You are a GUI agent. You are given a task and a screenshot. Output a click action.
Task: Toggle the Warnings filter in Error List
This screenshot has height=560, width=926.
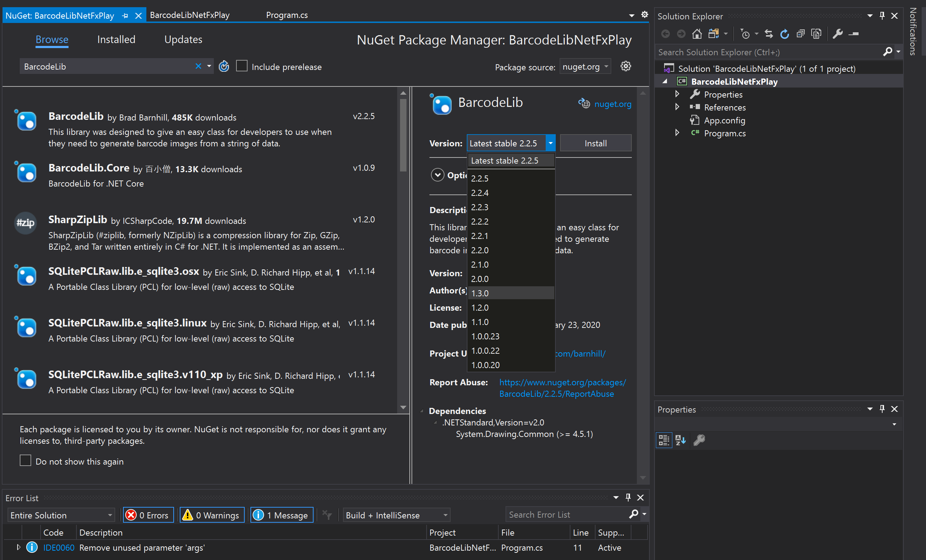coord(212,515)
